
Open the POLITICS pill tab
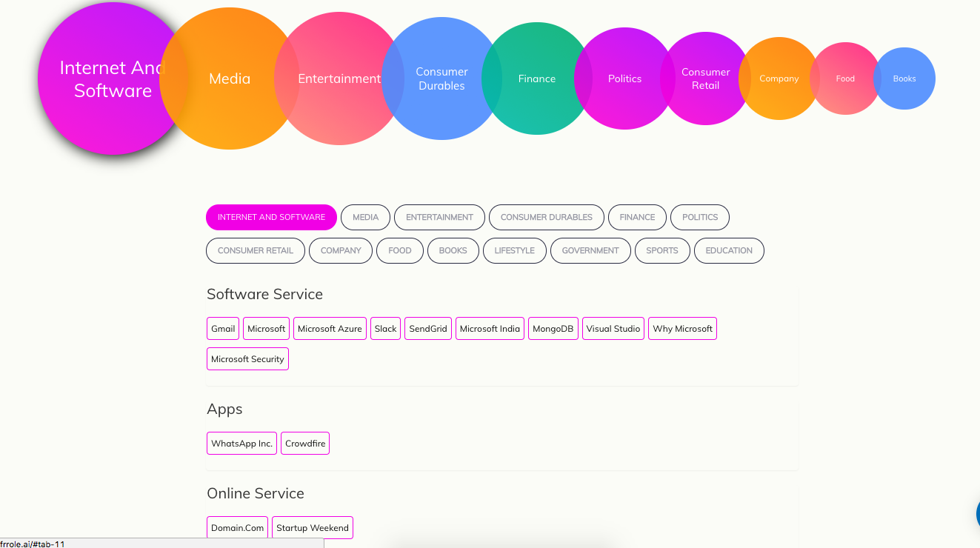[x=700, y=218]
